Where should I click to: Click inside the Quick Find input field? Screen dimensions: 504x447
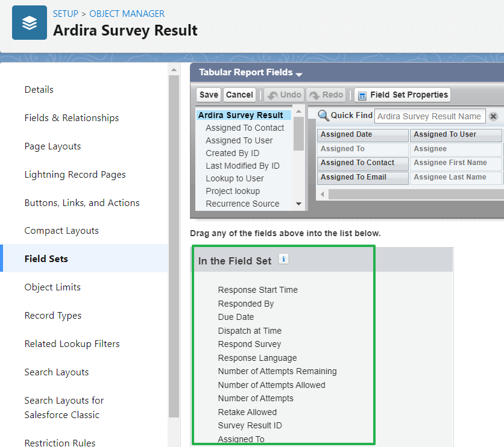tap(430, 116)
